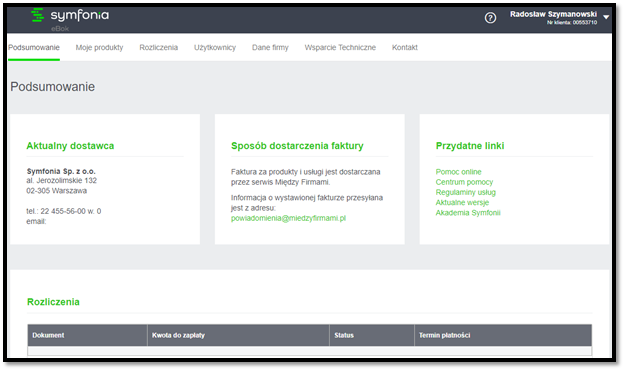Open the Dane firmy tab

[x=270, y=47]
